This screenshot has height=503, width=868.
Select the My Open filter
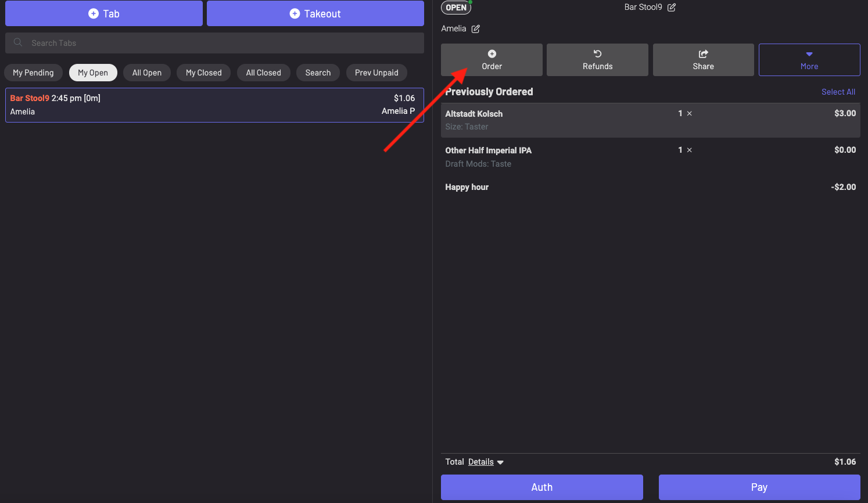click(x=93, y=73)
